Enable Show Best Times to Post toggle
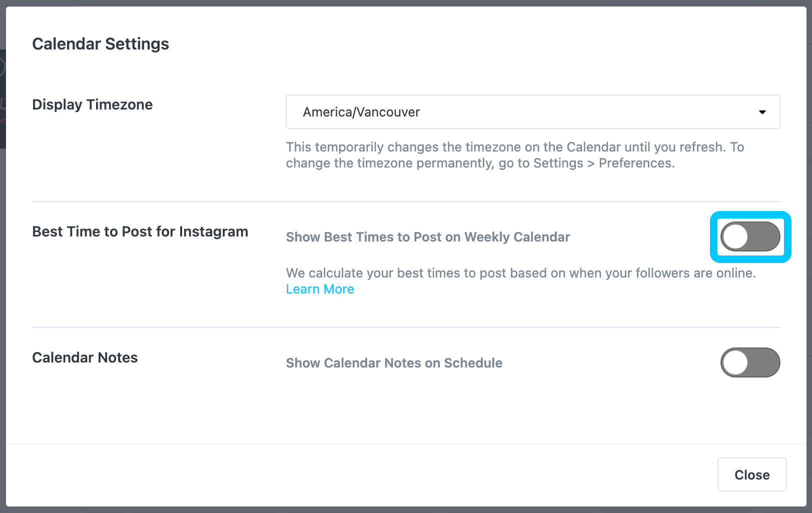 click(750, 236)
